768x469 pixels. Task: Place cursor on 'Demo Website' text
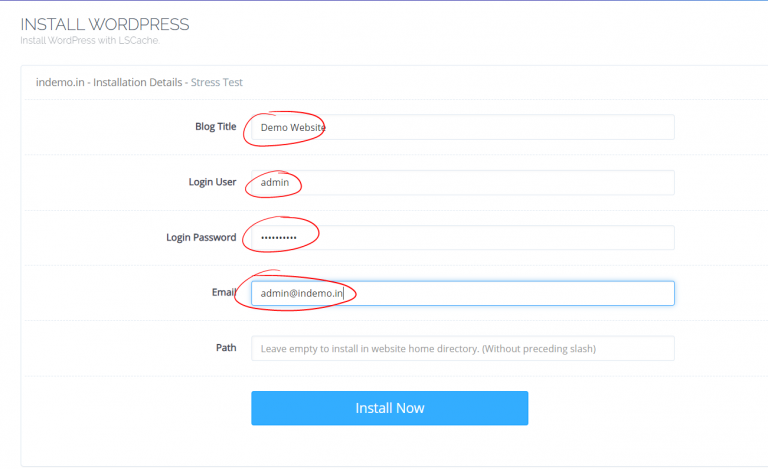click(293, 128)
